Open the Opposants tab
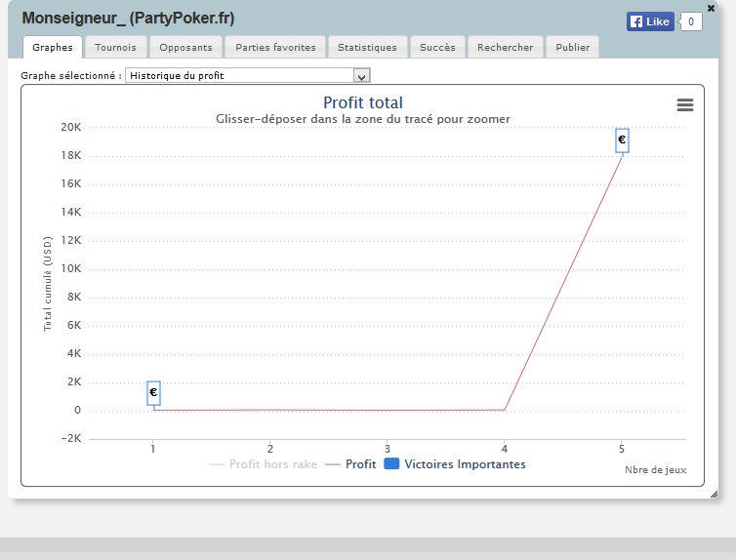This screenshot has width=736, height=560. click(x=185, y=48)
